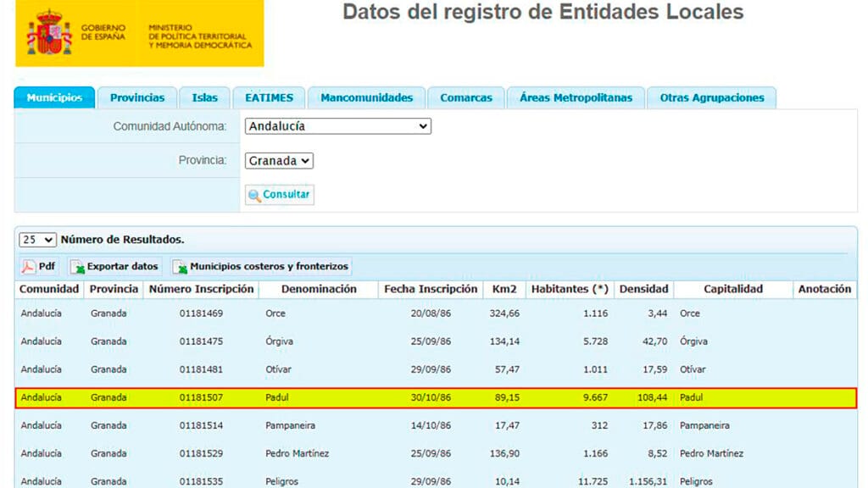Select the EATIMES tab
Image resolution: width=868 pixels, height=488 pixels.
(x=269, y=97)
